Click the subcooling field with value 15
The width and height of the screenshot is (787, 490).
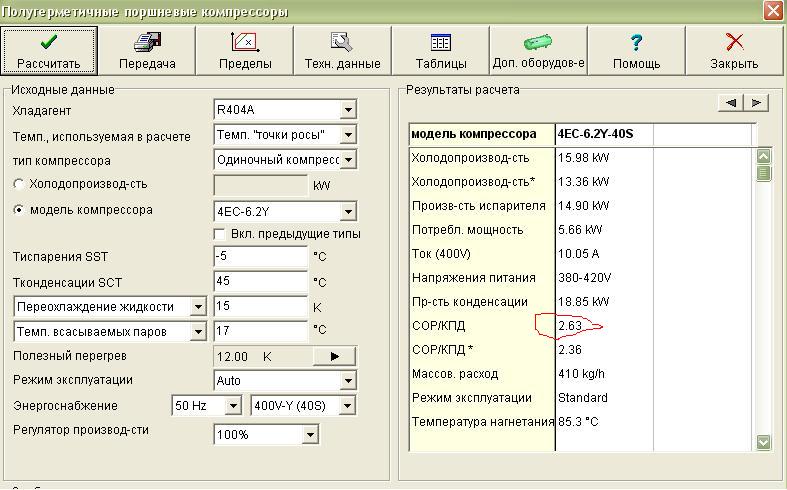point(260,306)
